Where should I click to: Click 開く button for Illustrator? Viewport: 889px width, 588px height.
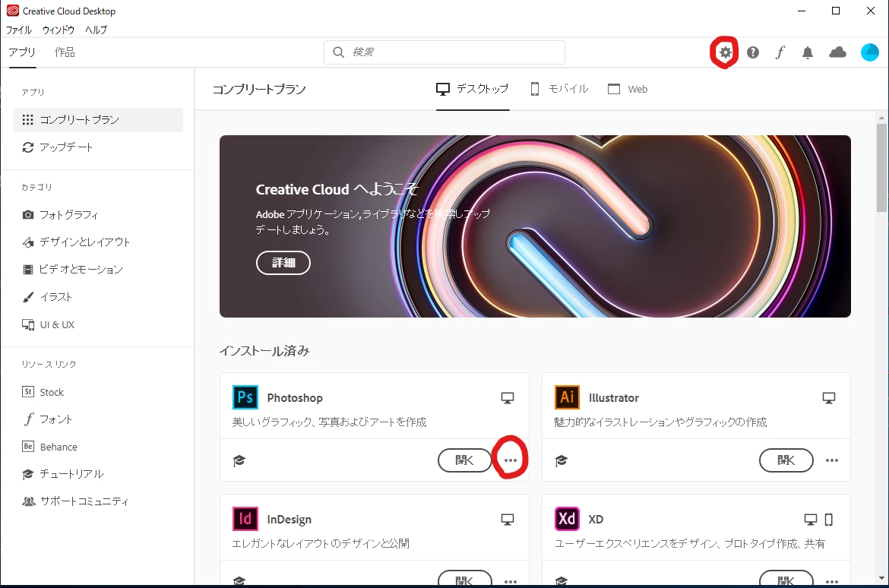[x=786, y=460]
